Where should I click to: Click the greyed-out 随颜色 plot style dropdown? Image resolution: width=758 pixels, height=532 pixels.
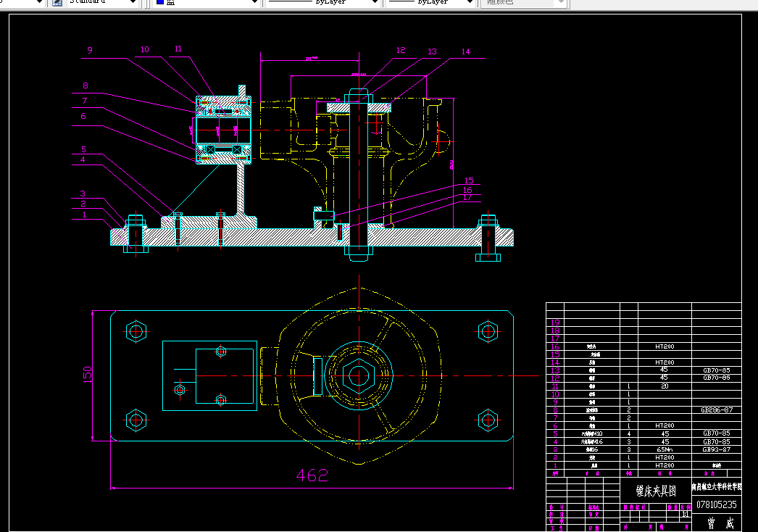523,2
